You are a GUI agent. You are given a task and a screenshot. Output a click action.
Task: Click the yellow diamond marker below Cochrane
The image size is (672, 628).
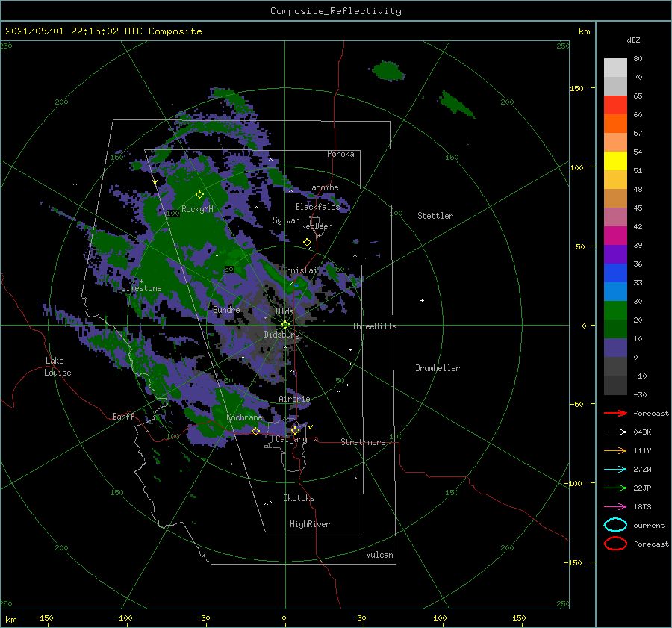click(x=255, y=431)
